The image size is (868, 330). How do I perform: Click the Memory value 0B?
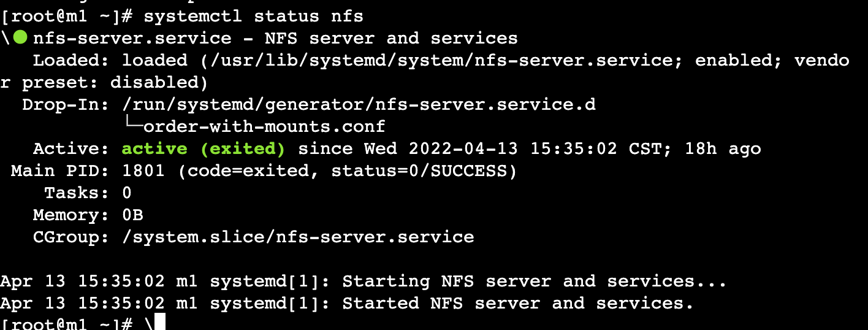click(132, 215)
